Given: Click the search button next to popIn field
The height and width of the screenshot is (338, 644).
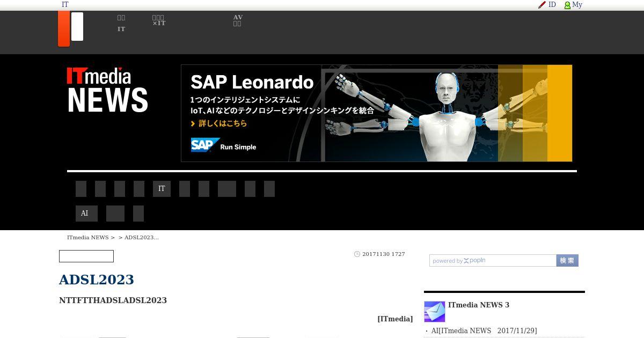Looking at the screenshot, I should (x=567, y=261).
